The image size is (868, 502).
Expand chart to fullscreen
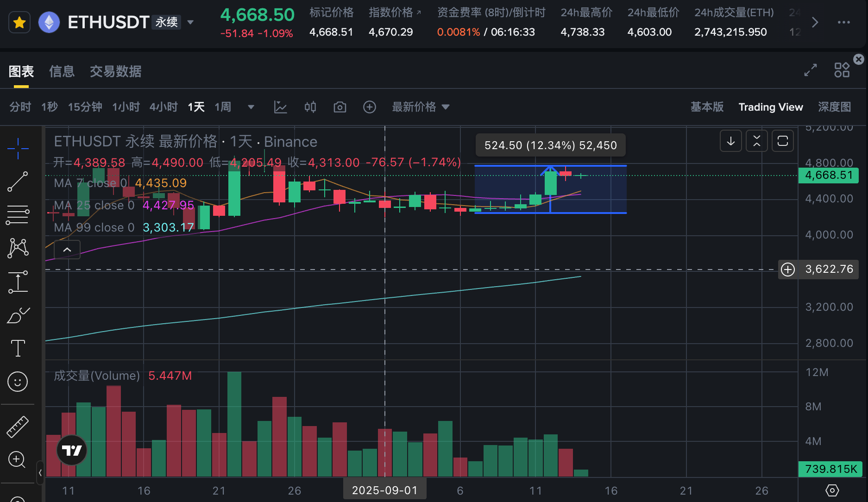pyautogui.click(x=810, y=70)
